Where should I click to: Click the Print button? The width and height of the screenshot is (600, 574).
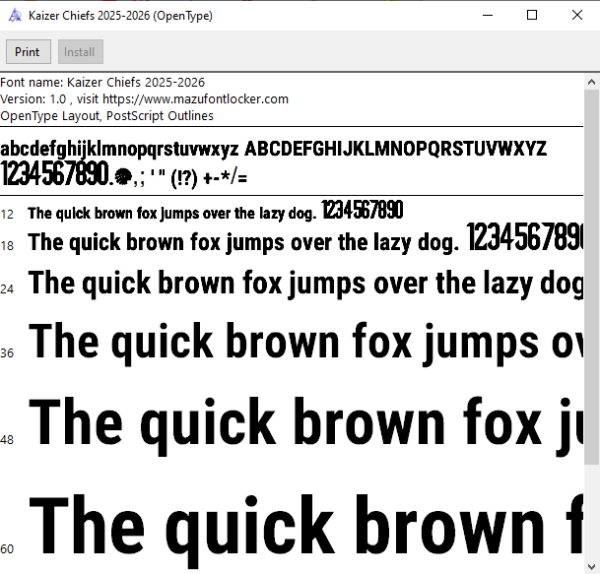coord(28,52)
